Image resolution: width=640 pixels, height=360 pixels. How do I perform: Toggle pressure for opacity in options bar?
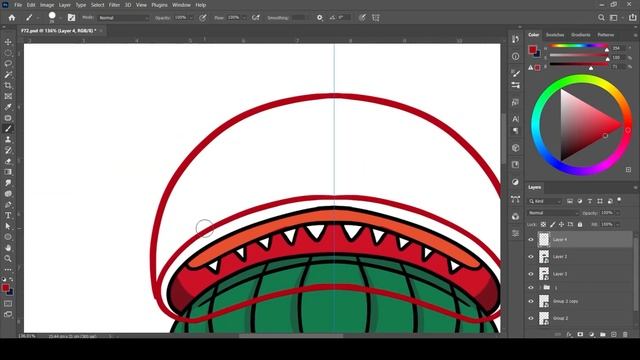point(203,18)
